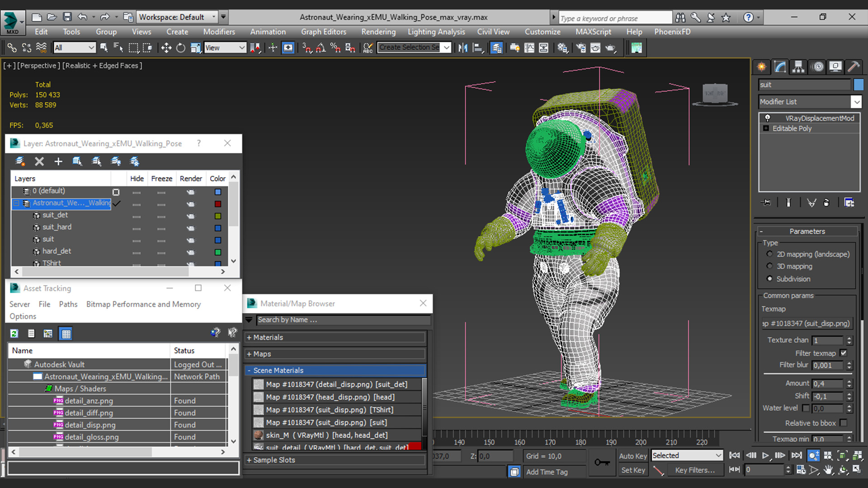Toggle Angle Snap in main toolbar
The width and height of the screenshot is (868, 488).
click(x=321, y=48)
